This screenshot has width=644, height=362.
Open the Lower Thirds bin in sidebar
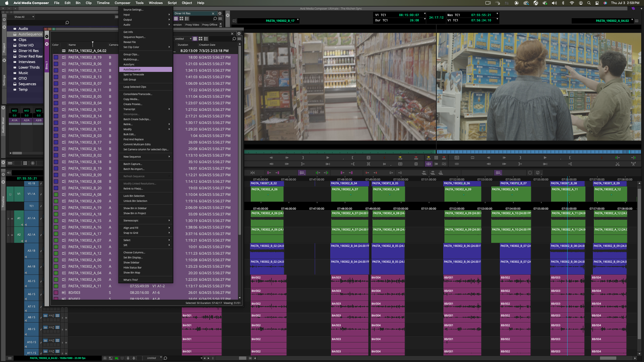point(29,67)
